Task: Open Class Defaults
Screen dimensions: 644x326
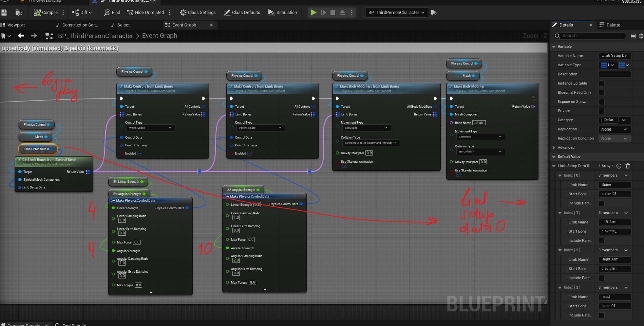Action: [x=242, y=13]
